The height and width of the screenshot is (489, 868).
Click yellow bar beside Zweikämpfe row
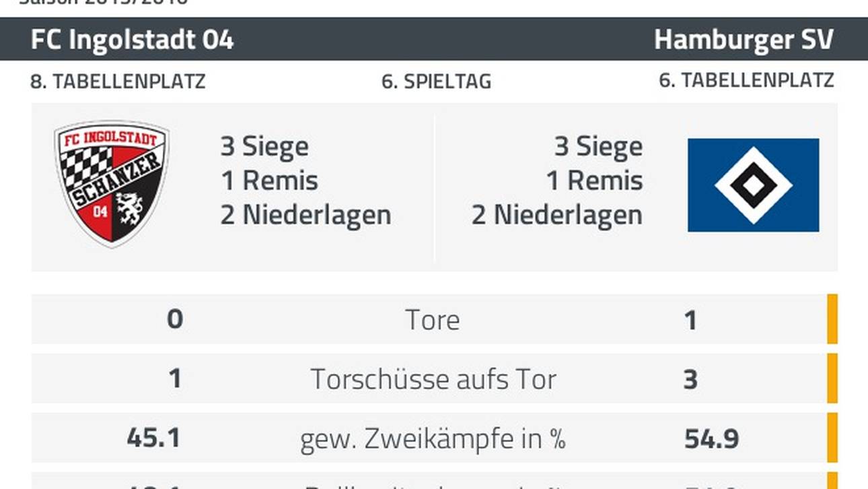(x=832, y=438)
